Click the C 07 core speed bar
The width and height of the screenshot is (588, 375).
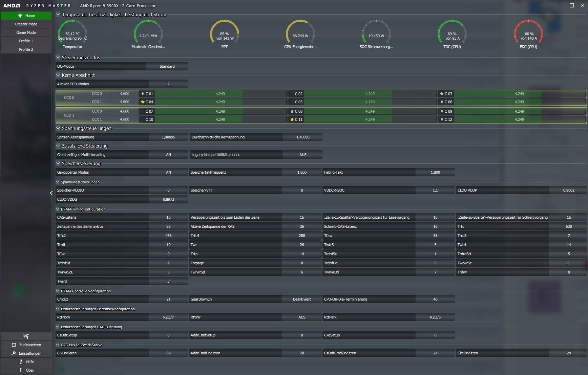[220, 111]
